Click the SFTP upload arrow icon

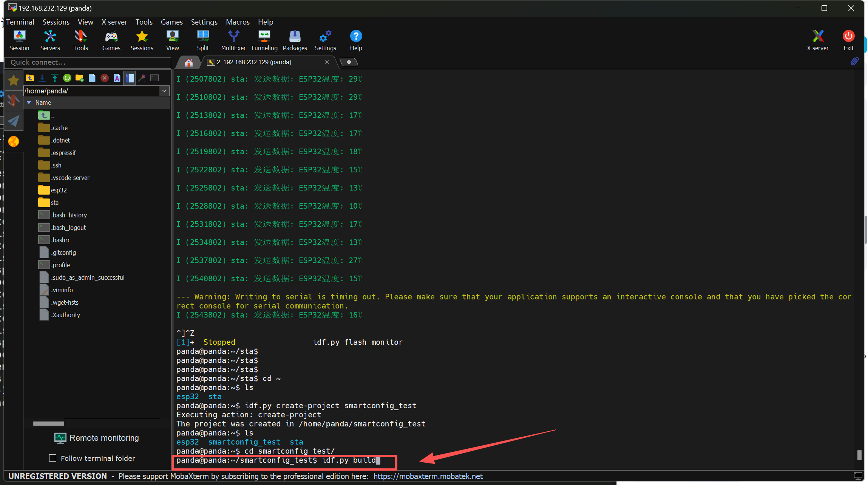[55, 78]
